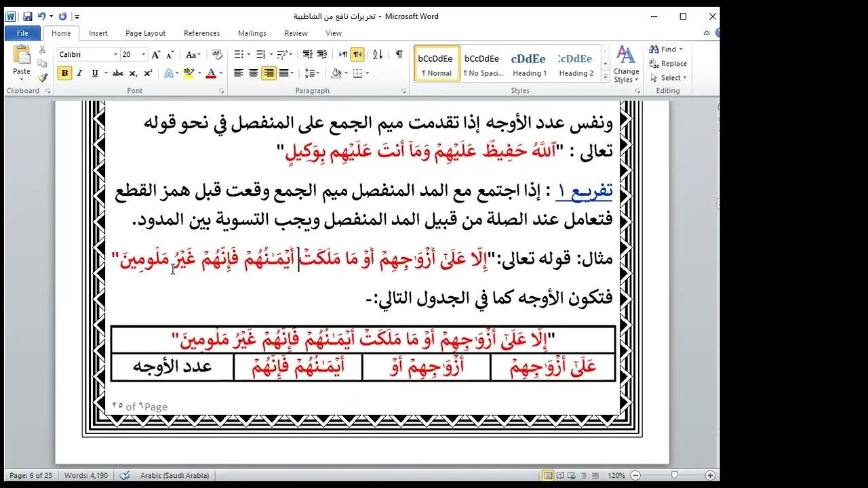868x488 pixels.
Task: Click Find in Editing group
Action: tap(667, 49)
